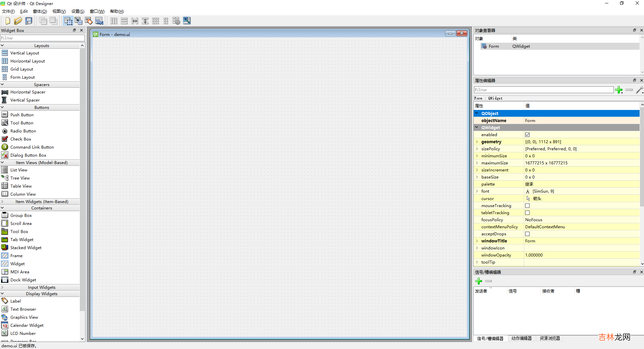The width and height of the screenshot is (644, 349).
Task: Enable the mouseTracking checkbox
Action: pos(527,206)
